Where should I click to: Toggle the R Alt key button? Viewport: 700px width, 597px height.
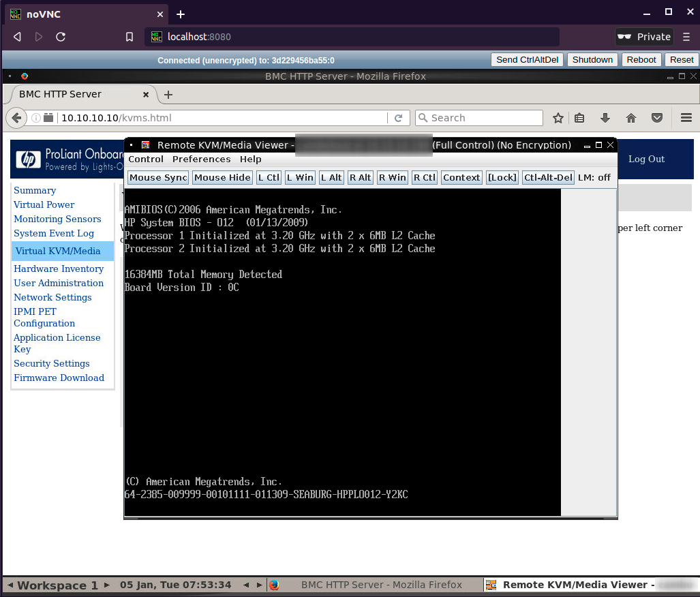coord(361,178)
